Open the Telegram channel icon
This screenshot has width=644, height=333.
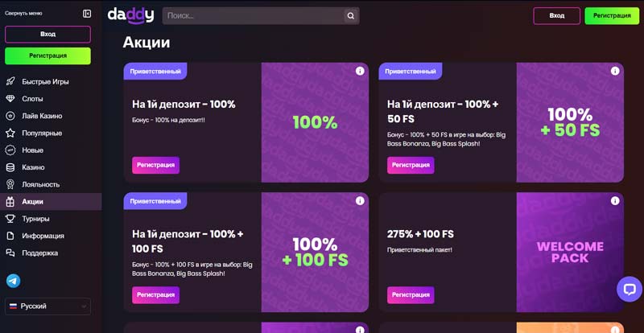tap(13, 281)
